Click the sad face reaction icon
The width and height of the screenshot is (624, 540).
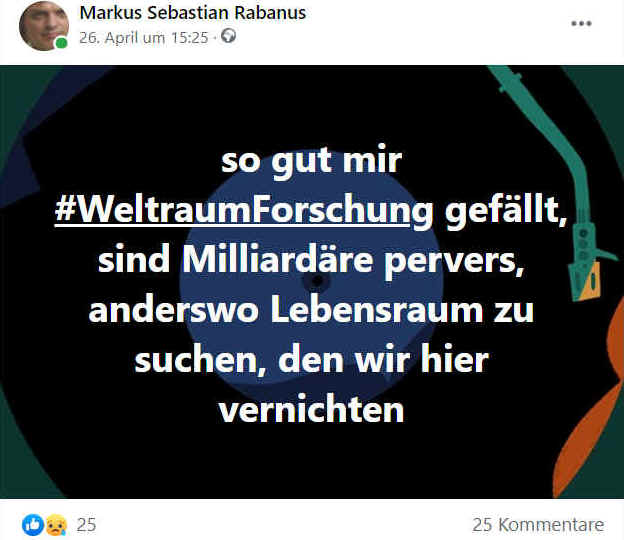pos(56,525)
